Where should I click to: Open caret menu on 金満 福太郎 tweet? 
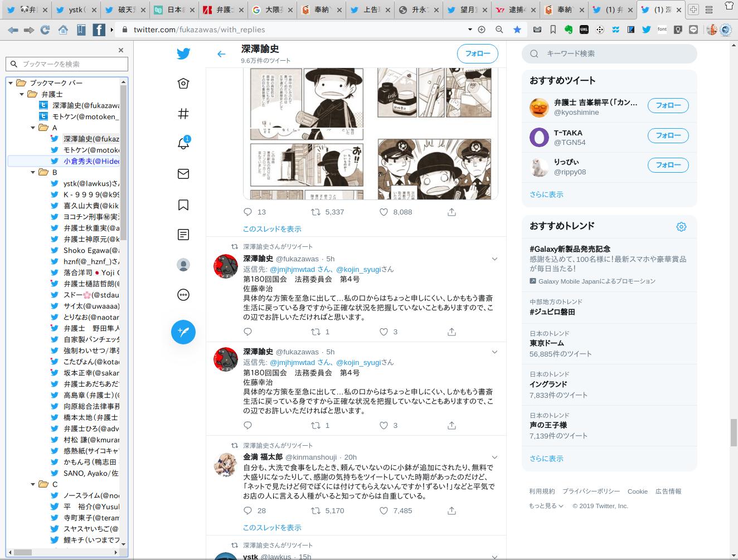(494, 457)
